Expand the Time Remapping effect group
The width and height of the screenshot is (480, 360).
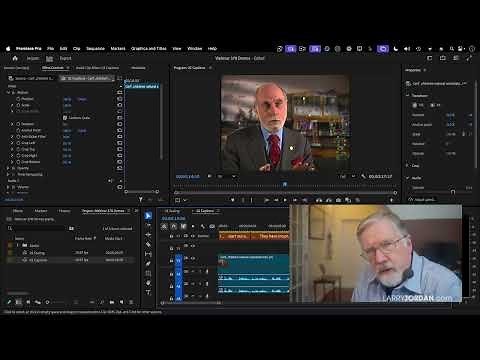click(x=8, y=175)
